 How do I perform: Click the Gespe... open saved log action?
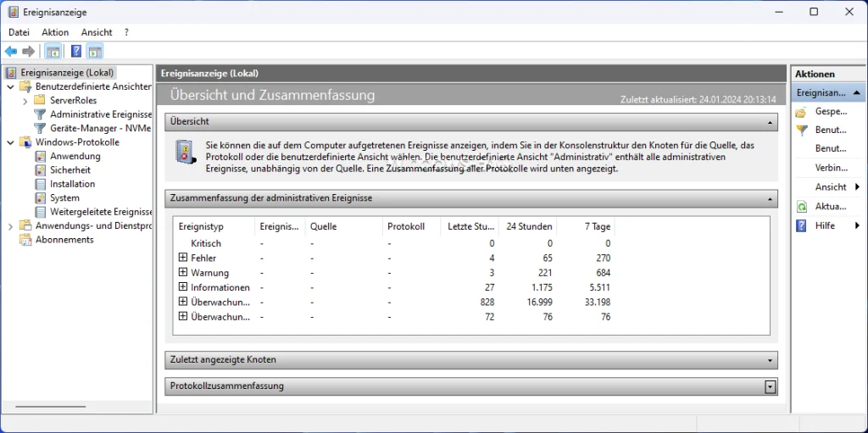coord(831,112)
